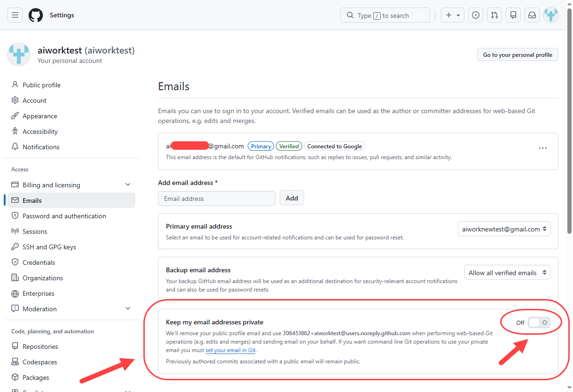Image resolution: width=573 pixels, height=392 pixels.
Task: Open the Backup email address dropdown
Action: pos(507,273)
